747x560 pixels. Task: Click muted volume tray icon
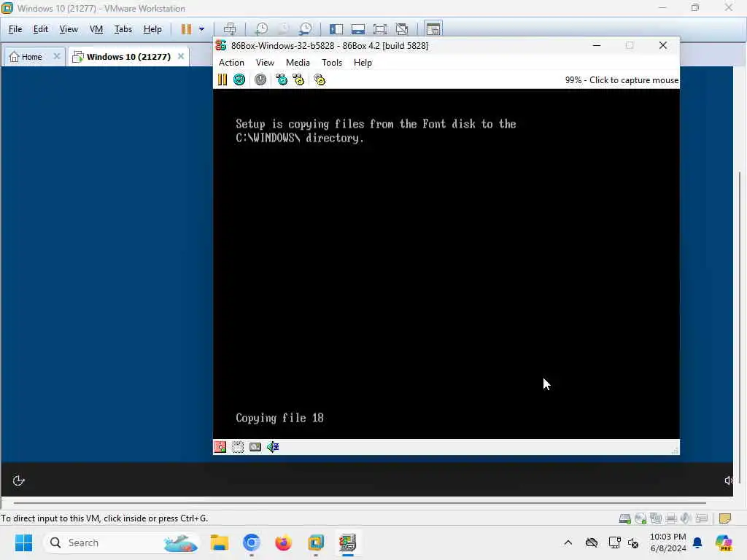point(633,542)
